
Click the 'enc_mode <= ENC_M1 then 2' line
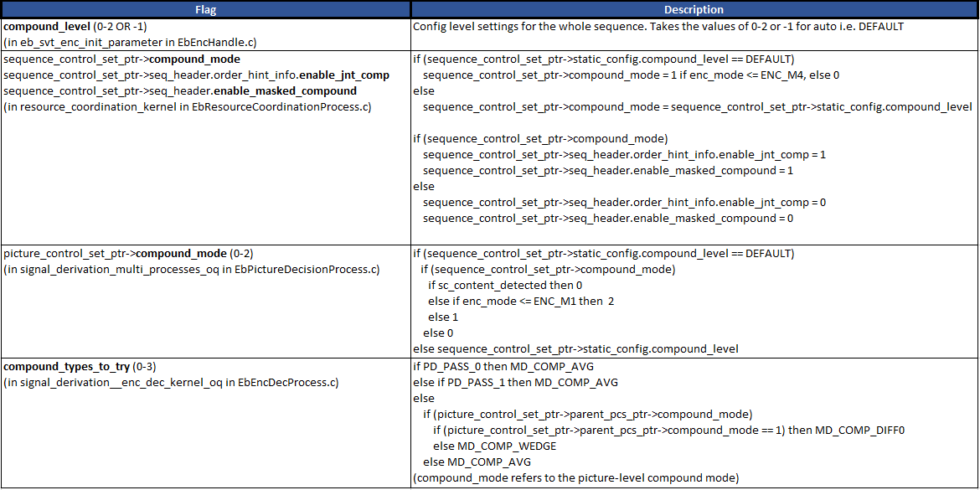(x=520, y=301)
